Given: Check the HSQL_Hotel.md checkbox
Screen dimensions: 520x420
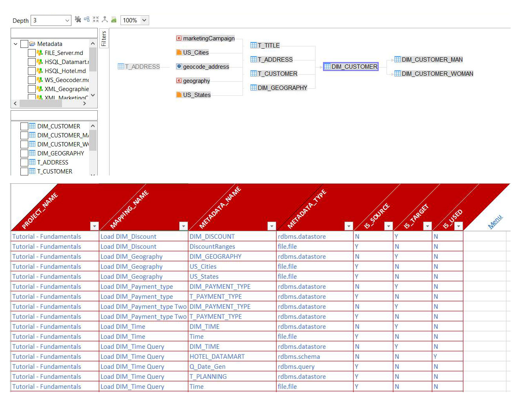Looking at the screenshot, I should (x=32, y=71).
